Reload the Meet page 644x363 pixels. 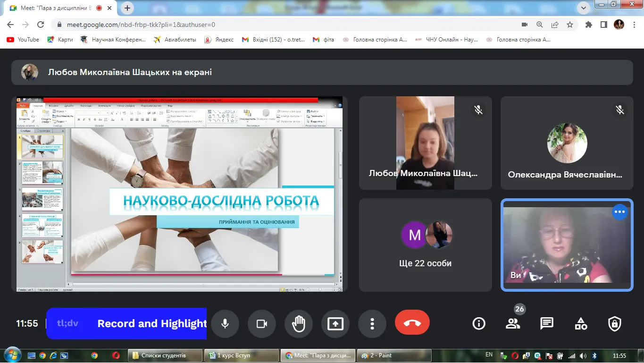tap(41, 25)
